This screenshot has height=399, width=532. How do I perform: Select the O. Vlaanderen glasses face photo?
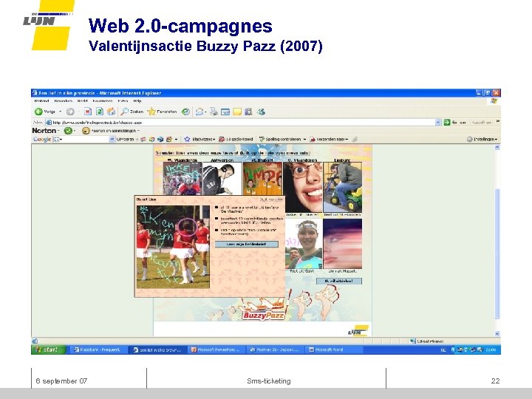pos(303,187)
